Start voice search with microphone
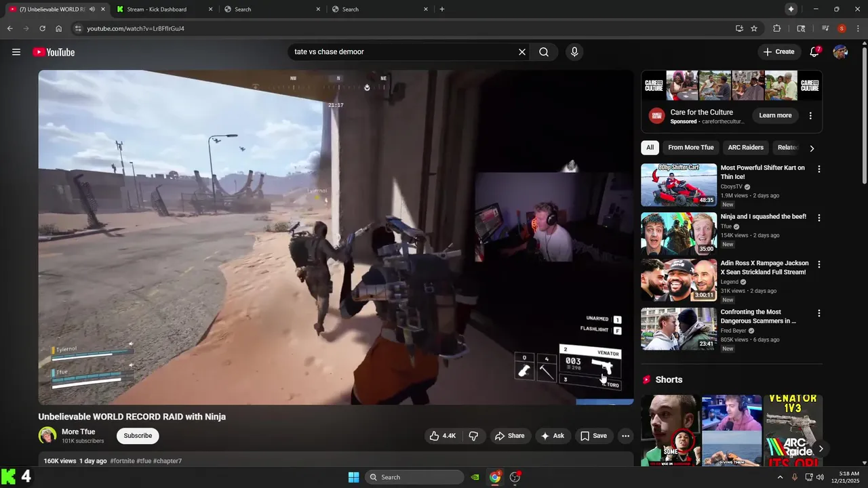Viewport: 868px width, 488px height. pyautogui.click(x=574, y=52)
